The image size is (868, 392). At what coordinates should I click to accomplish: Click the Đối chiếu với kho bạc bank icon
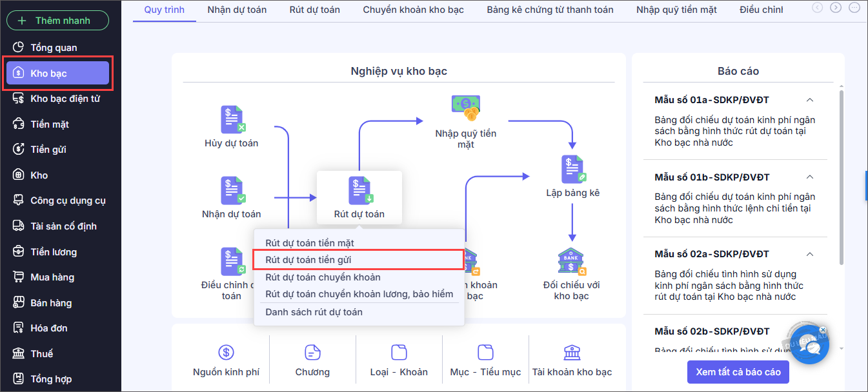coord(571,260)
